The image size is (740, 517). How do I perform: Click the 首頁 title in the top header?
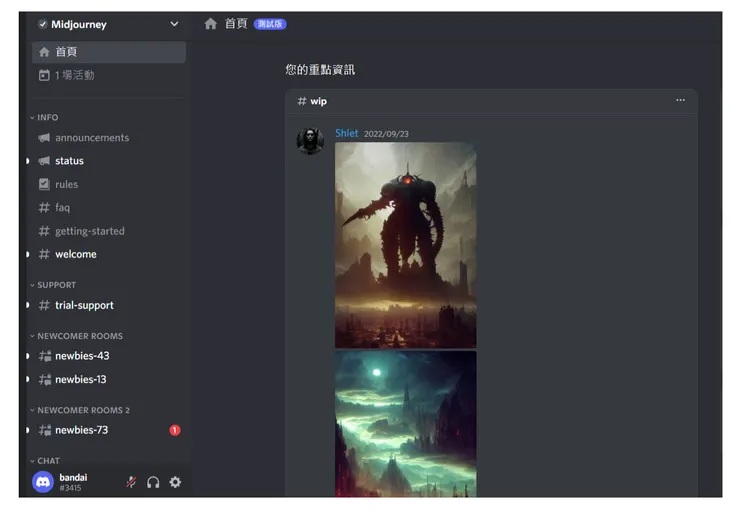point(236,24)
